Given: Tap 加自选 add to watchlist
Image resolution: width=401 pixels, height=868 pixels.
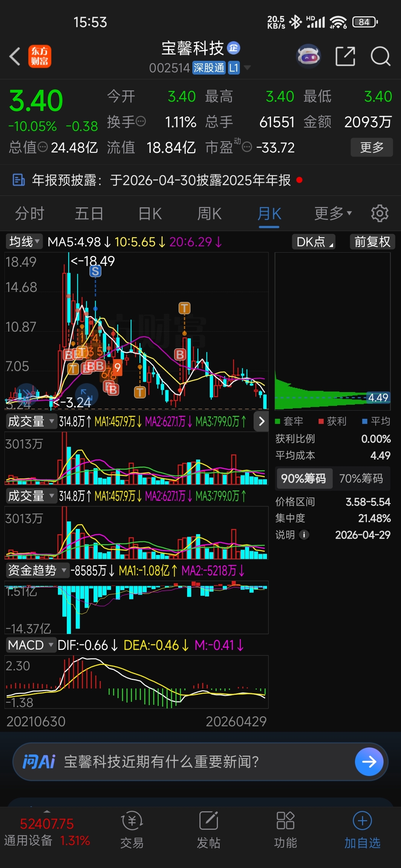Looking at the screenshot, I should (x=362, y=830).
